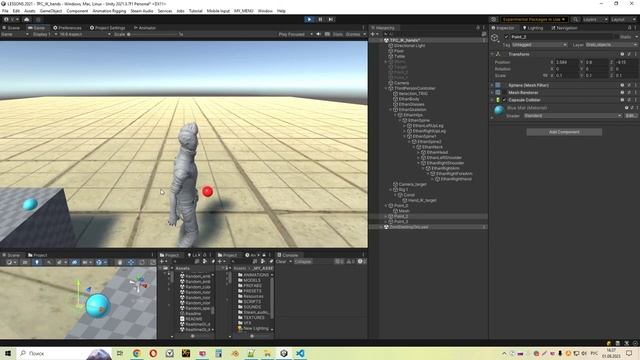The height and width of the screenshot is (360, 640).
Task: Adjust the Game view Scale slider
Action: (x=154, y=34)
